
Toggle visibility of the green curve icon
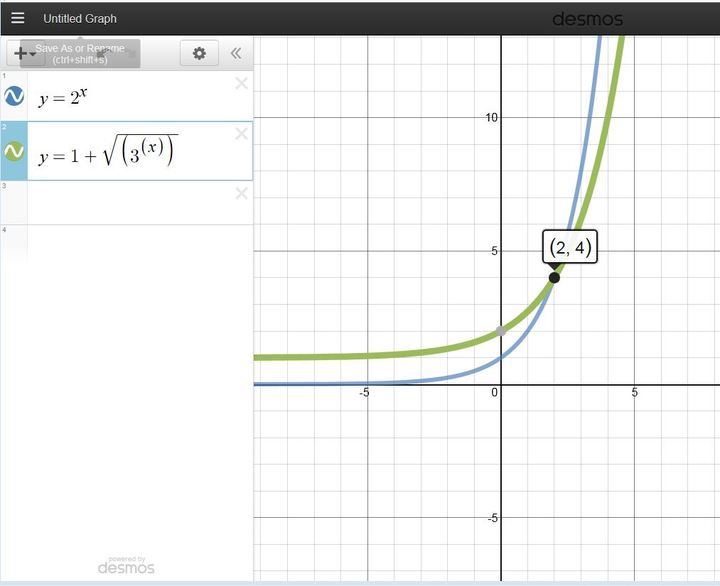point(14,151)
